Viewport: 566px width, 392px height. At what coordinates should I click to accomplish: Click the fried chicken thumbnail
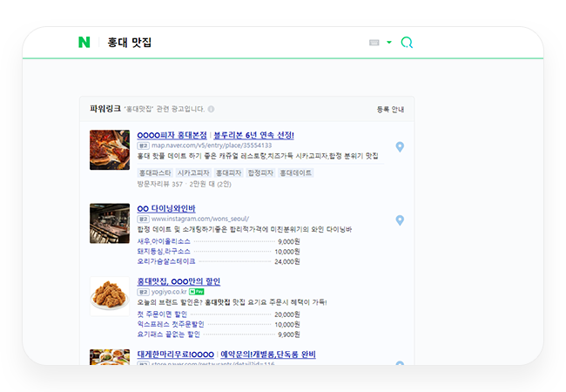(x=110, y=296)
